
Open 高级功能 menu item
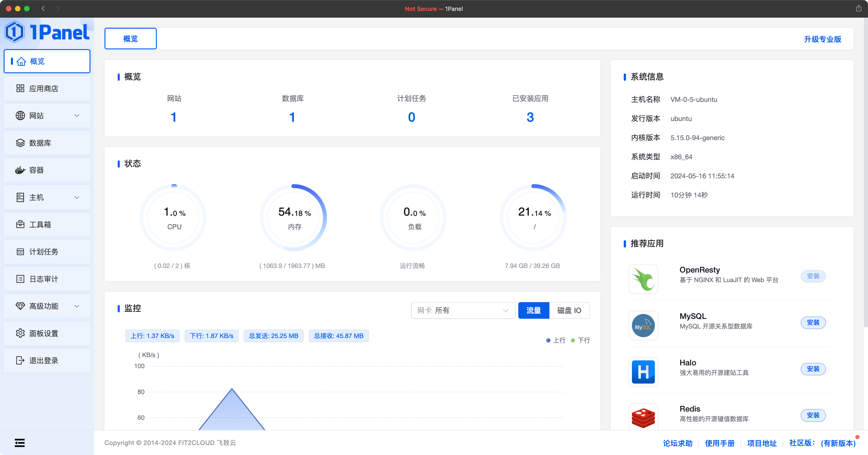tap(44, 306)
